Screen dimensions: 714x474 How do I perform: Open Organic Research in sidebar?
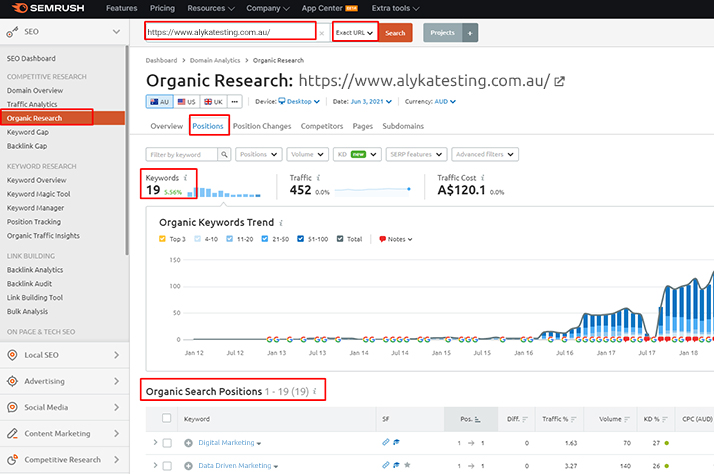tap(62, 118)
